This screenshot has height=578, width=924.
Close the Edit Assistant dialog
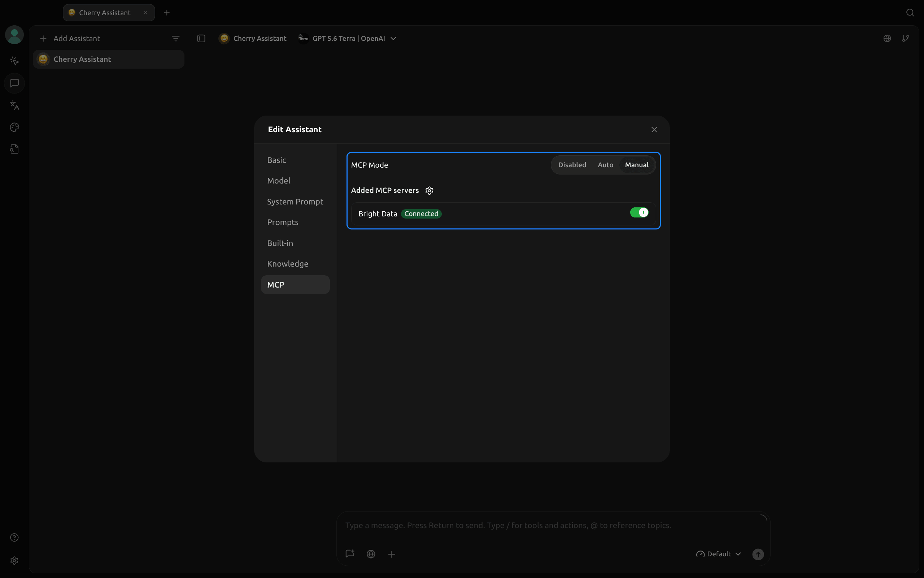[x=654, y=130]
